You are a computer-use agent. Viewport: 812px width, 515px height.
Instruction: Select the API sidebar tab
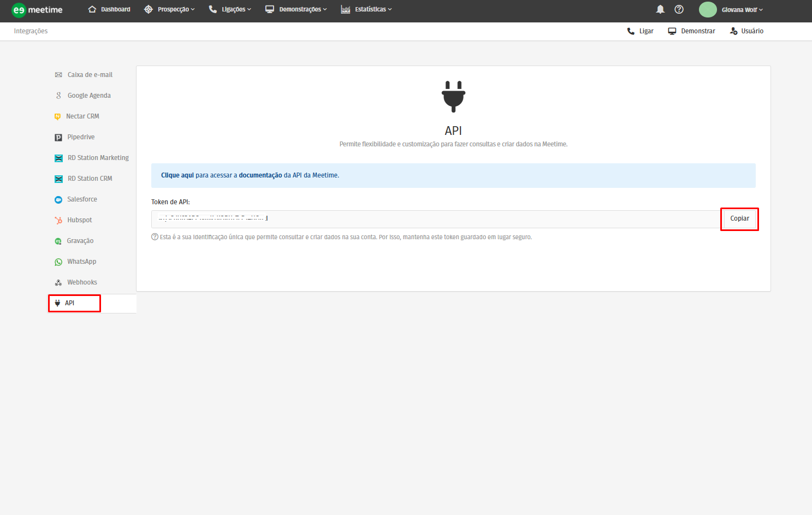70,303
